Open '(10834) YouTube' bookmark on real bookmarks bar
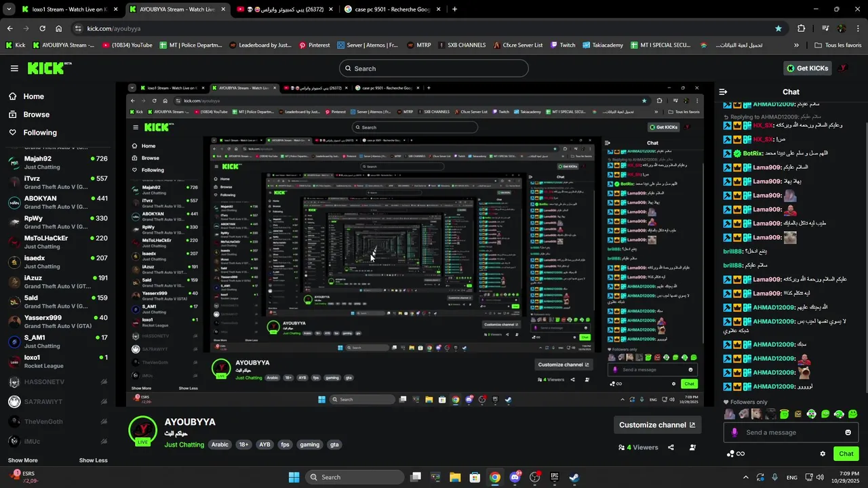868x488 pixels. click(x=127, y=45)
